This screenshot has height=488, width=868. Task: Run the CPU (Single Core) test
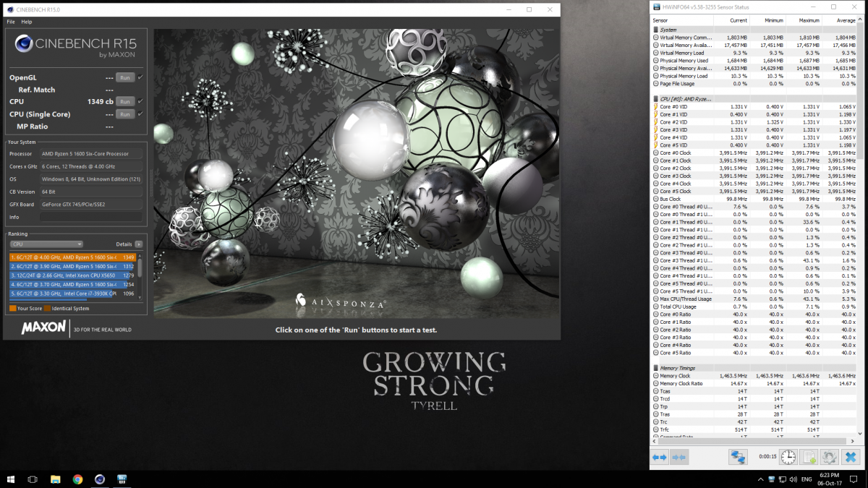124,114
